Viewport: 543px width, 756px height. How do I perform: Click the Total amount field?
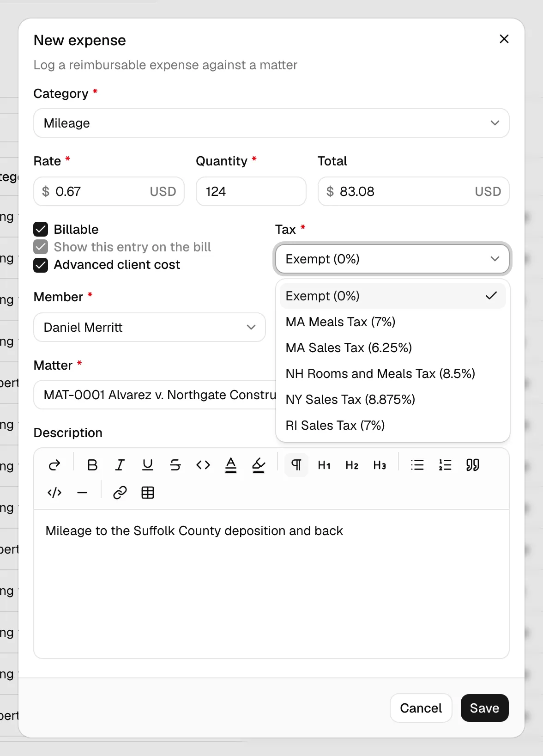[414, 191]
